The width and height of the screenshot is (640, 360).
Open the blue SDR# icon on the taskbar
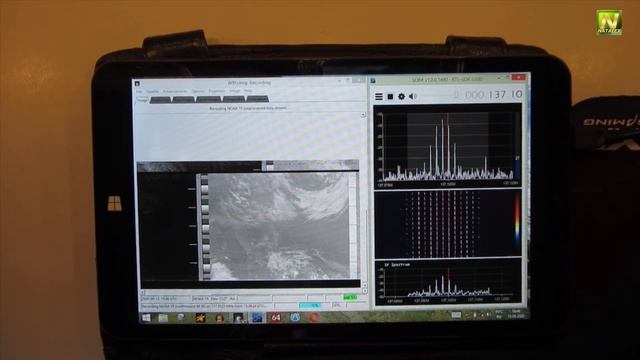[257, 318]
